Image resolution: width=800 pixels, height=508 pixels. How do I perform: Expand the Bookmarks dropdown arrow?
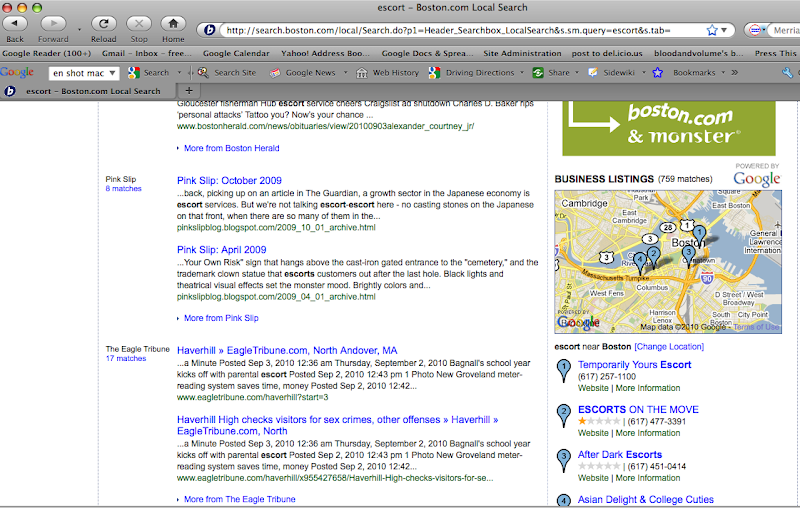click(723, 73)
